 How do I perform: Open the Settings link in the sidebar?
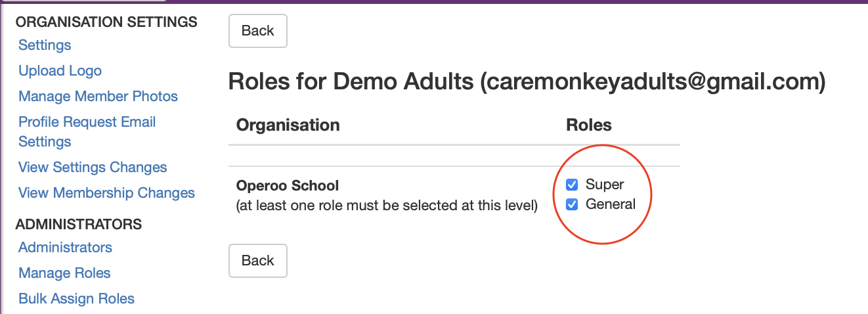click(x=45, y=45)
